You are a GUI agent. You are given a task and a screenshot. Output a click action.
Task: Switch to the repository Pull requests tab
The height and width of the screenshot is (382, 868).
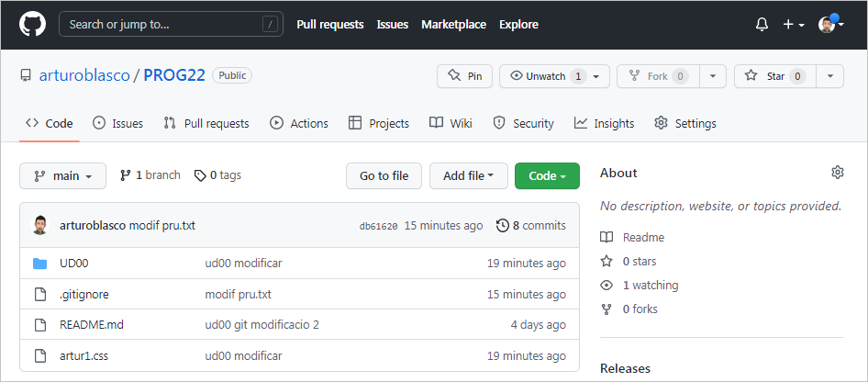(x=206, y=123)
